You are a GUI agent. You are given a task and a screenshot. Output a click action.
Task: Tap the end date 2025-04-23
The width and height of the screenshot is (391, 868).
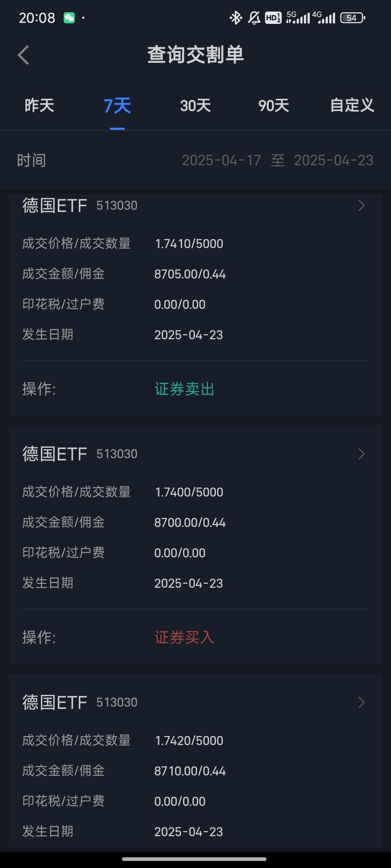point(333,161)
